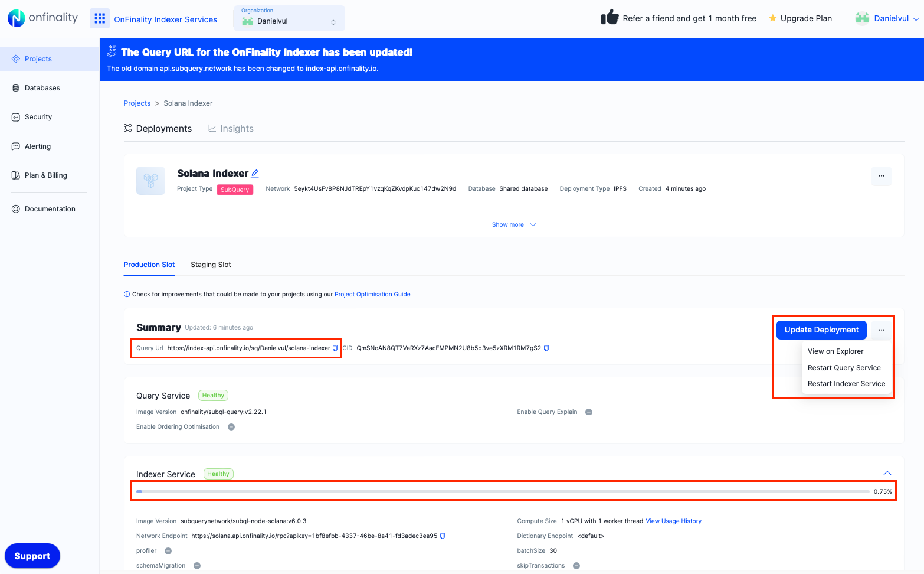924x574 pixels.
Task: Open the apps grid icon beside OnFinality Indexer Services
Action: tap(99, 18)
